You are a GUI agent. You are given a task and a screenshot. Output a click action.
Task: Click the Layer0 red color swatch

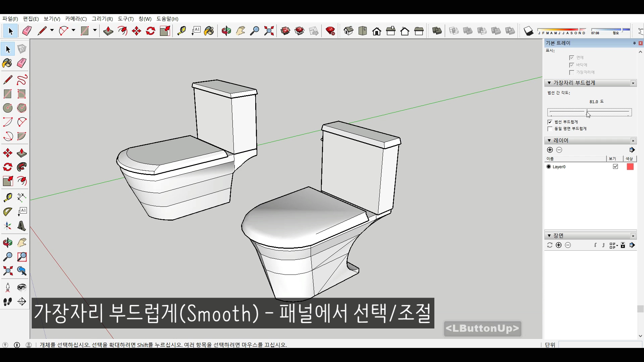coord(630,167)
